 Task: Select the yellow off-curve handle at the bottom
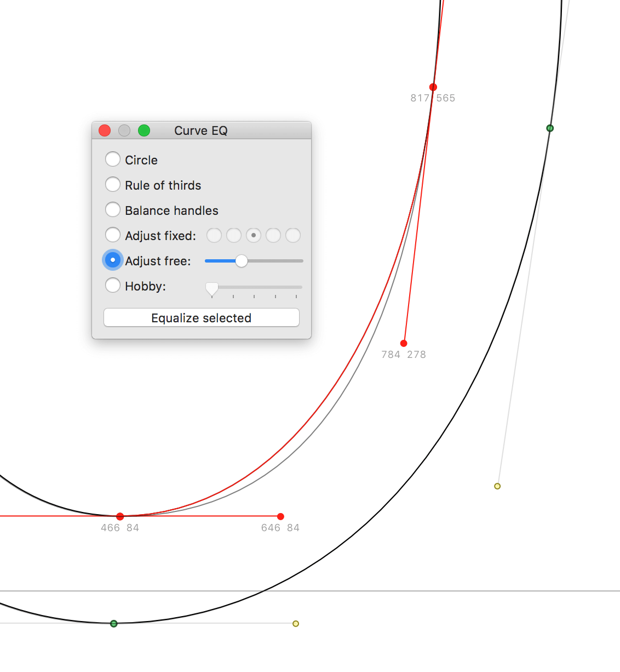point(296,624)
